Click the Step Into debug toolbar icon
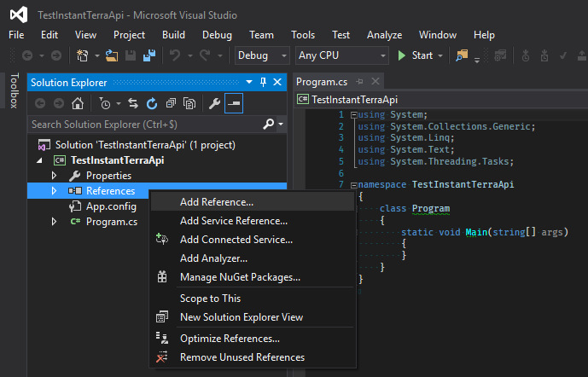This screenshot has height=377, width=588. [x=526, y=55]
